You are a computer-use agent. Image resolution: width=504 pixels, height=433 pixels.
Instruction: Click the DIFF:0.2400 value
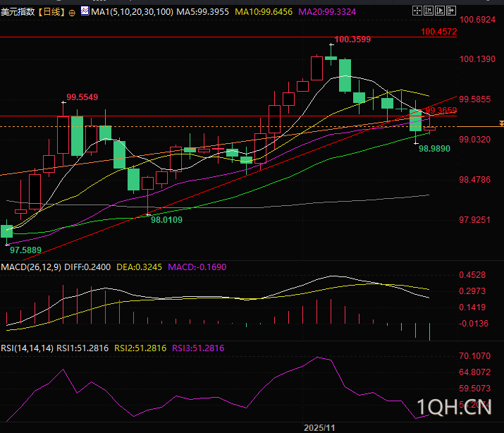(x=87, y=267)
